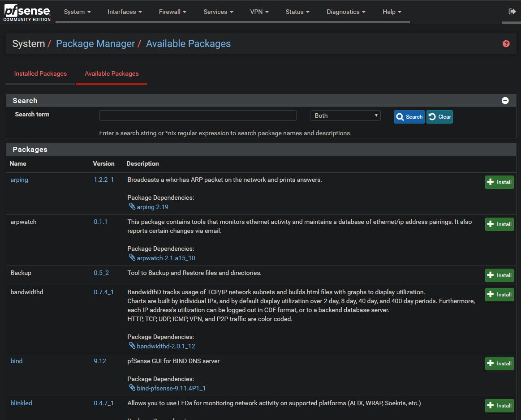The width and height of the screenshot is (521, 420).
Task: Click the paperclip icon beside arpwatch-2.1.a15_10
Action: [x=132, y=257]
